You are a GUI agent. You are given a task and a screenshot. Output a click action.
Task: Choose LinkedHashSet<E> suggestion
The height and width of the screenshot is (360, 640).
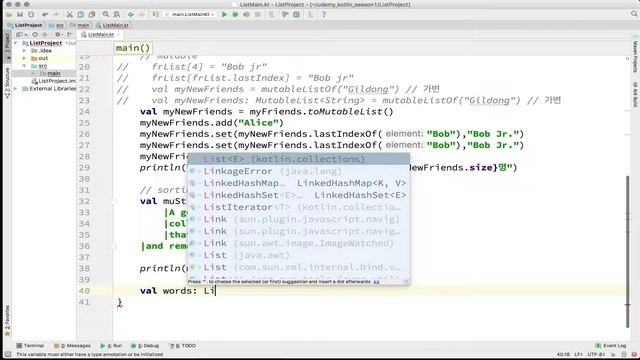(x=299, y=195)
